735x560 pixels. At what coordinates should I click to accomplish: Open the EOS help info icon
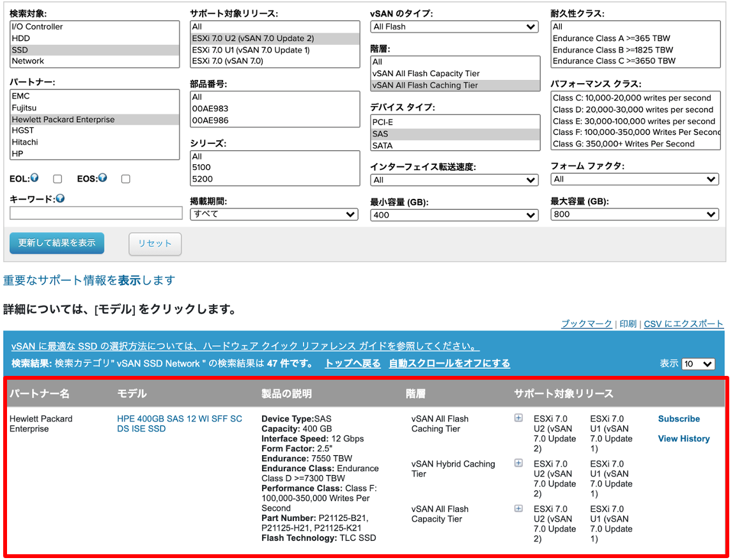pos(103,178)
